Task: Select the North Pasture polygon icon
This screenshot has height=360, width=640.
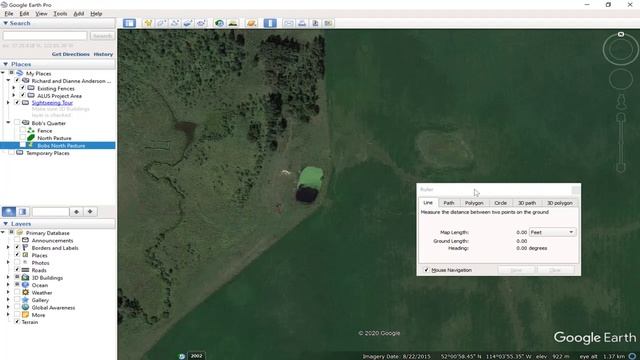Action: point(31,138)
